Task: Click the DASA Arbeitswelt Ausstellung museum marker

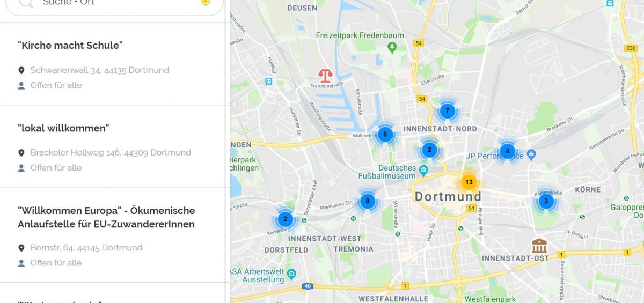Action: pos(291,274)
